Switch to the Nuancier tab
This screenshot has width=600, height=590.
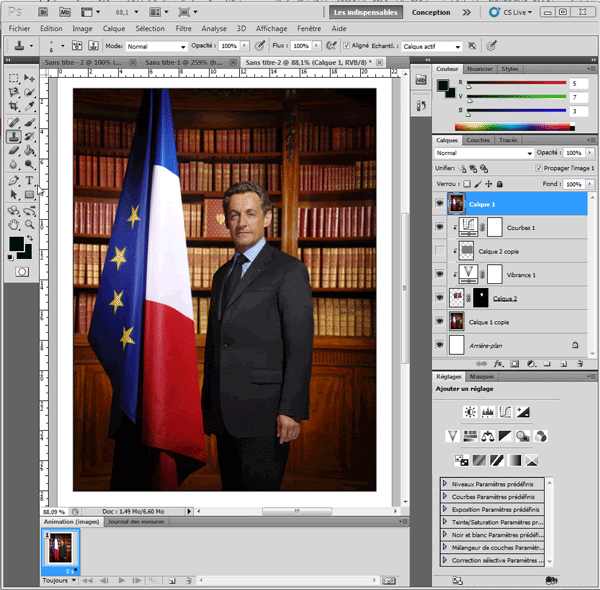point(480,69)
